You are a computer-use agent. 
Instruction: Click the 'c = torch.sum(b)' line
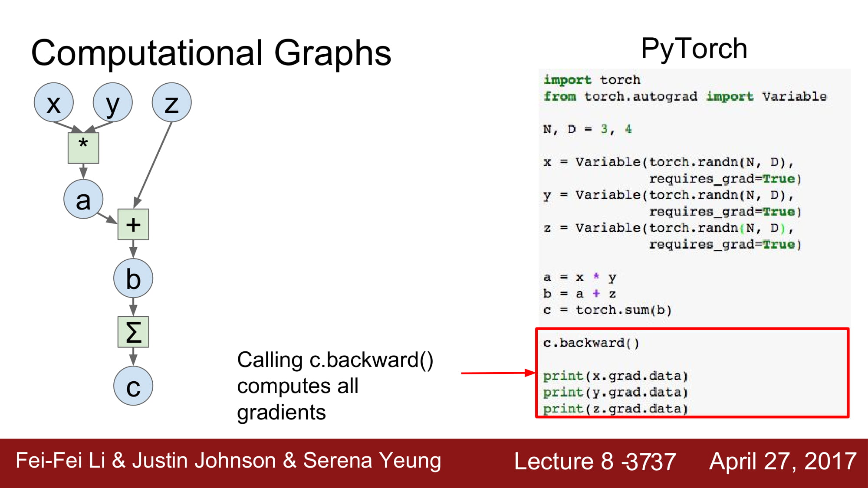(x=608, y=310)
